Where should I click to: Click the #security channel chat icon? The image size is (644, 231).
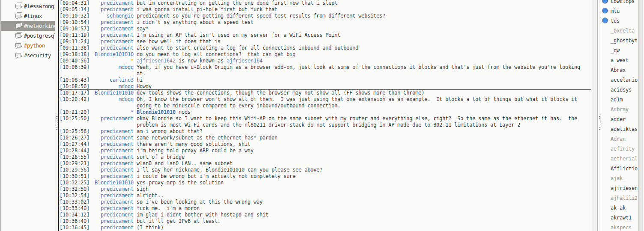click(x=18, y=56)
